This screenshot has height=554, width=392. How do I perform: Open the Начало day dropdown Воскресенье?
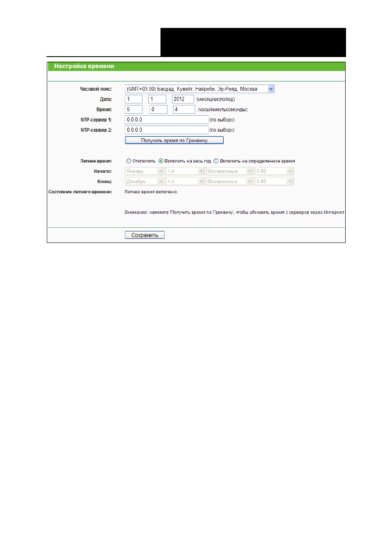229,171
